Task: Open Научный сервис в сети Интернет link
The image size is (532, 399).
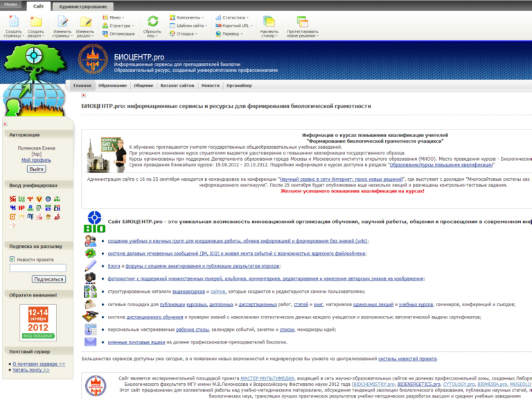Action: tap(341, 179)
